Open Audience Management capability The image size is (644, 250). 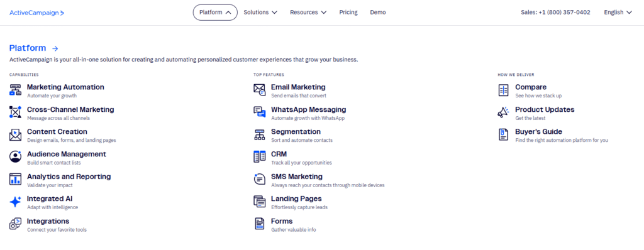pos(67,154)
